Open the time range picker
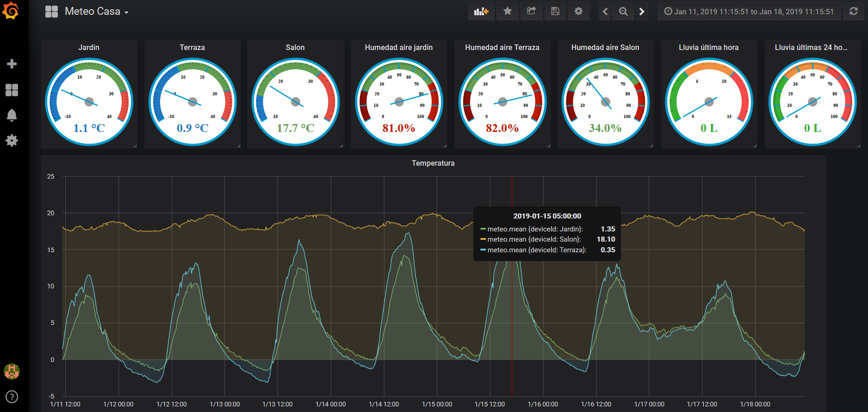The image size is (868, 412). pos(749,11)
